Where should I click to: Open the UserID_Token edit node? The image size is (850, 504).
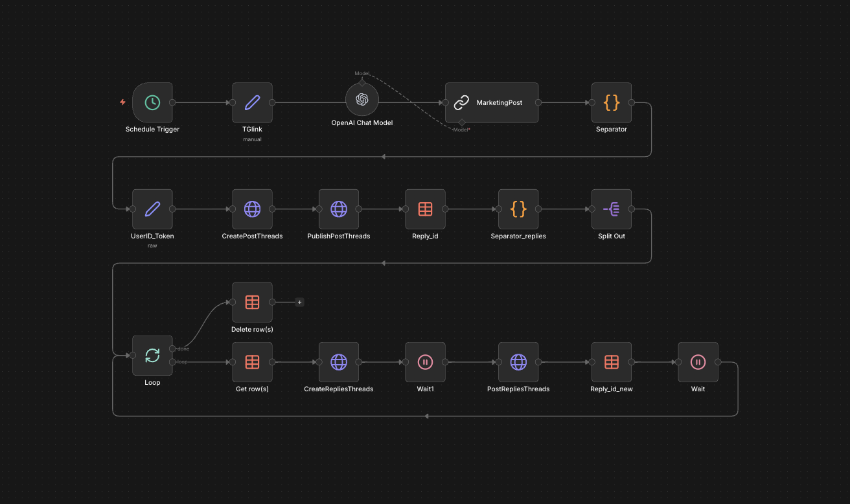152,209
